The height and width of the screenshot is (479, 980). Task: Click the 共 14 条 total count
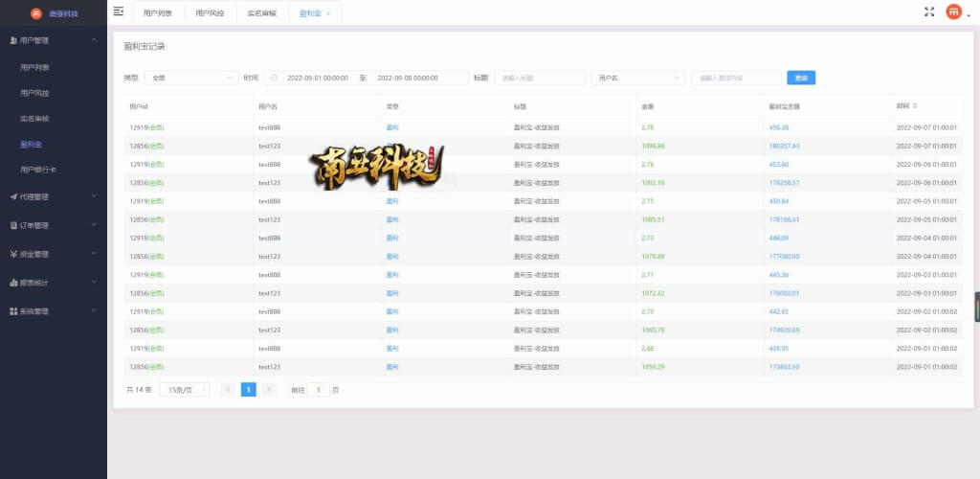139,390
